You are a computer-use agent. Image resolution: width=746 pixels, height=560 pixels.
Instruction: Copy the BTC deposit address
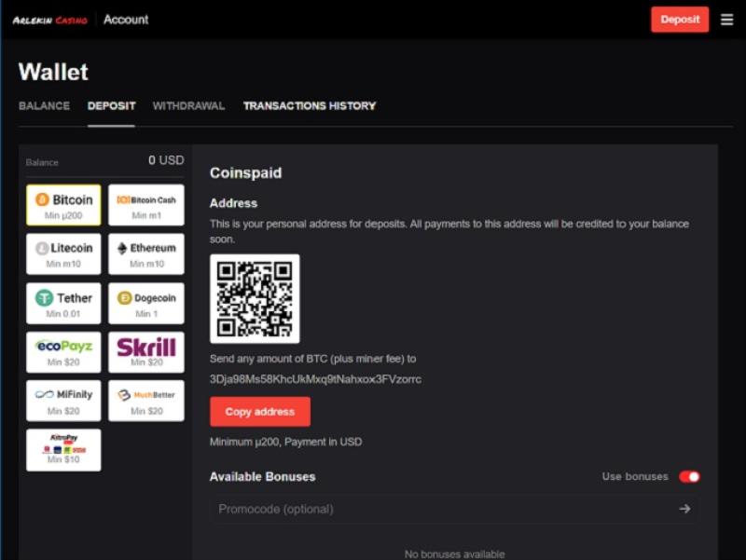(260, 412)
